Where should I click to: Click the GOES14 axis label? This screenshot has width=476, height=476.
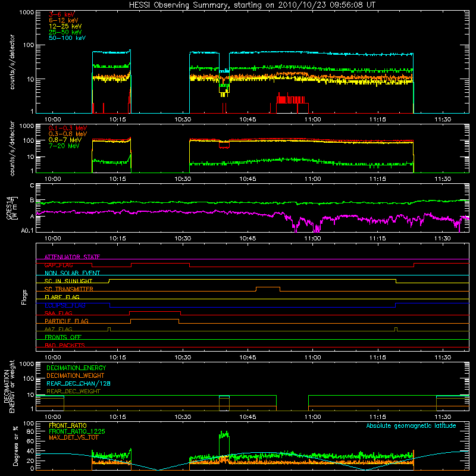click(12, 208)
